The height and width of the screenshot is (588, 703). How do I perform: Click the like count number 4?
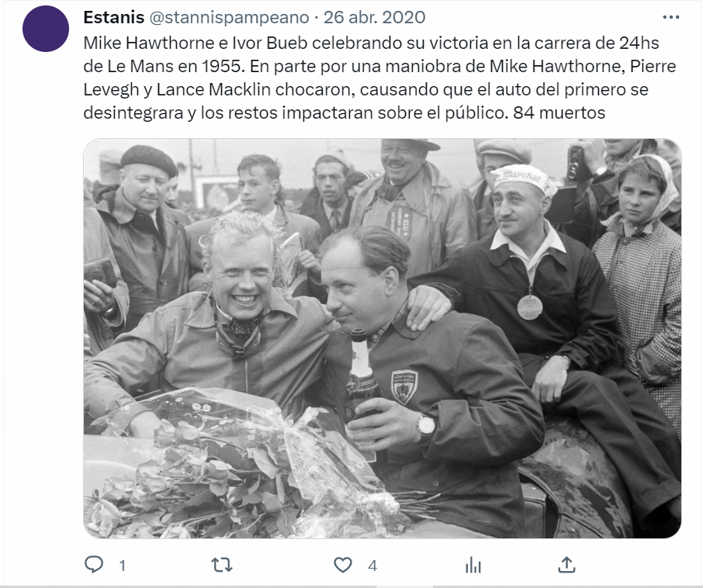tap(372, 566)
